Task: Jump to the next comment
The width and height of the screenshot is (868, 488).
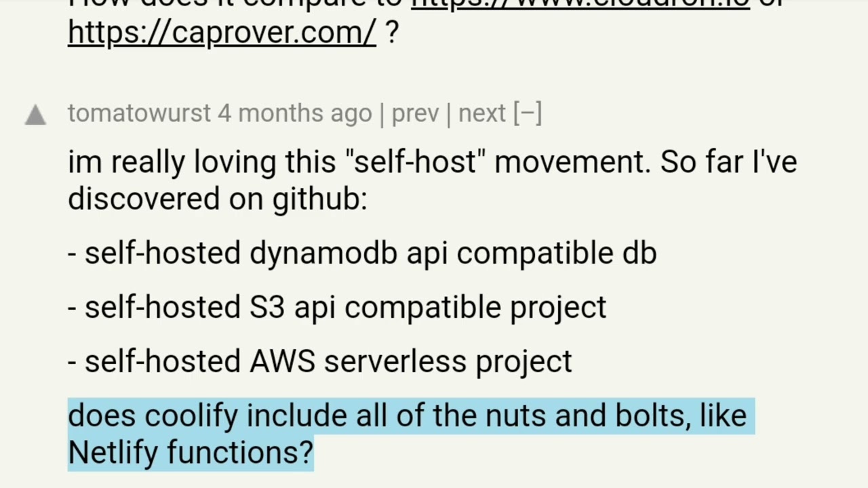Action: point(482,113)
